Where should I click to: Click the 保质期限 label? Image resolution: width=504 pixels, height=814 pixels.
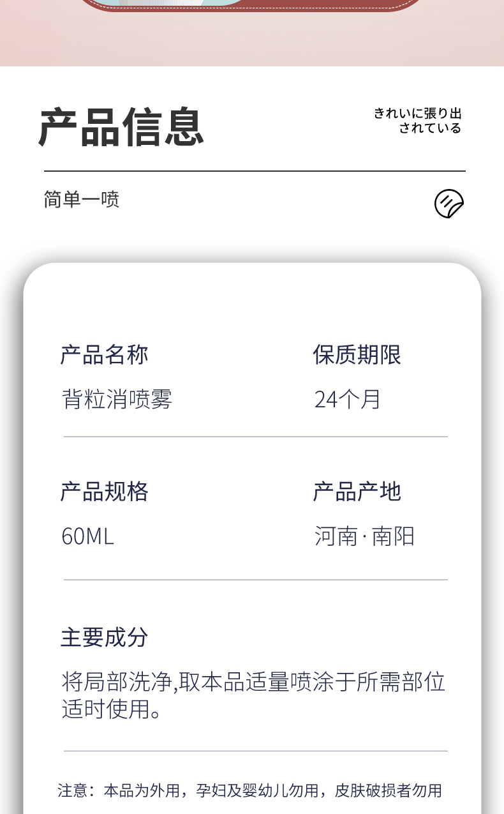pos(357,354)
